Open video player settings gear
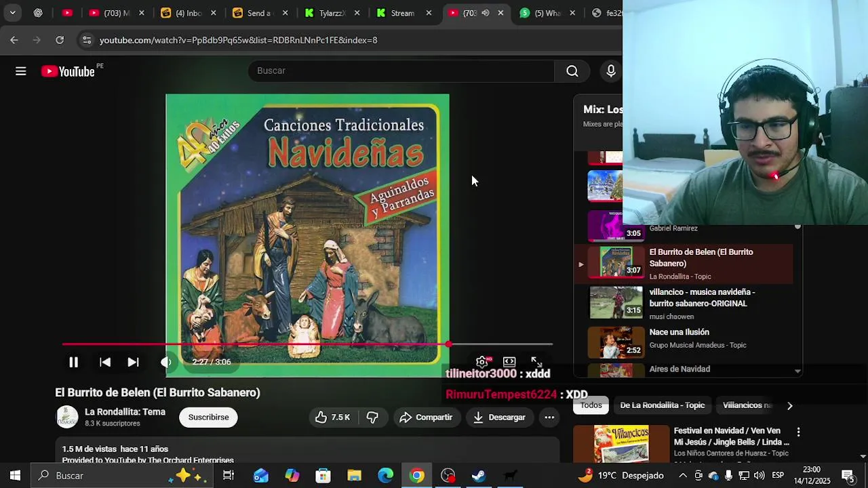This screenshot has width=868, height=488. pos(482,362)
